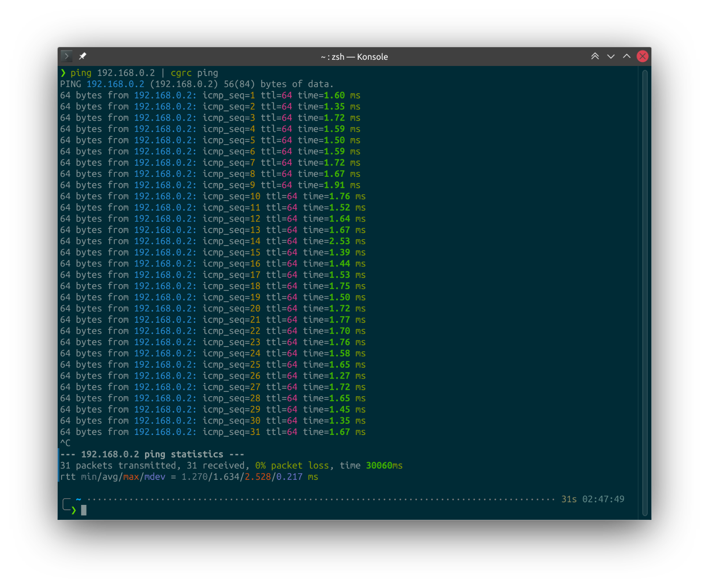
Task: Click the icmp_seq=12 reply line
Action: [213, 219]
